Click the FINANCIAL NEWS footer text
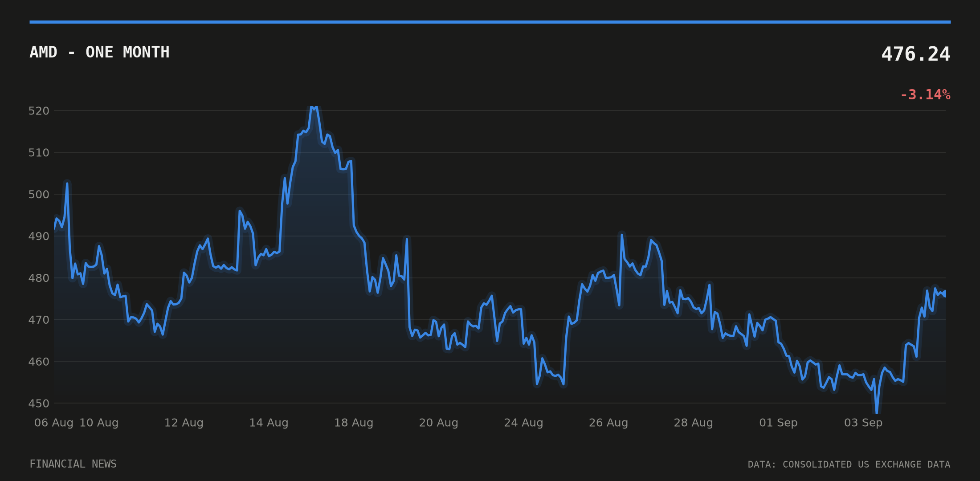This screenshot has height=481, width=980. (x=73, y=464)
